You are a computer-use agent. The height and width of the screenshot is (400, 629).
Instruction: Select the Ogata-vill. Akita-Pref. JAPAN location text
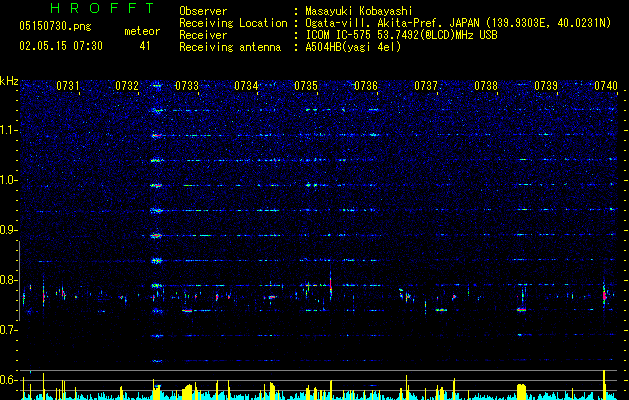tap(458, 23)
